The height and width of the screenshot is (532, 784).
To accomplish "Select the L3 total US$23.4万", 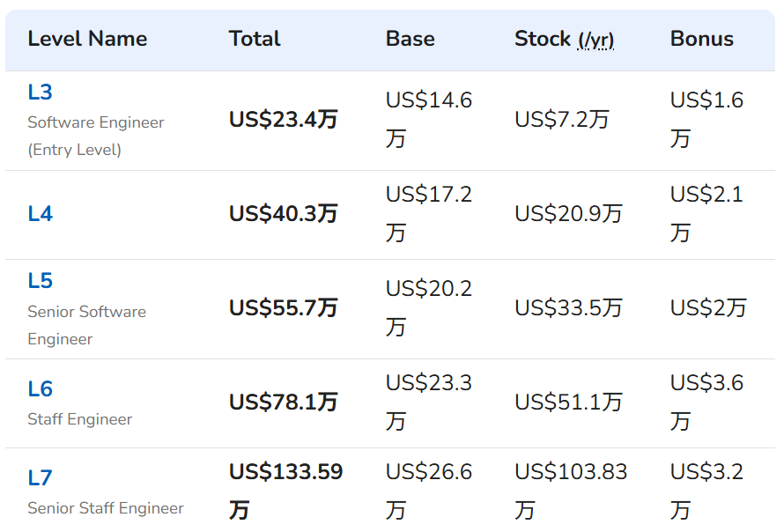I will (x=284, y=120).
